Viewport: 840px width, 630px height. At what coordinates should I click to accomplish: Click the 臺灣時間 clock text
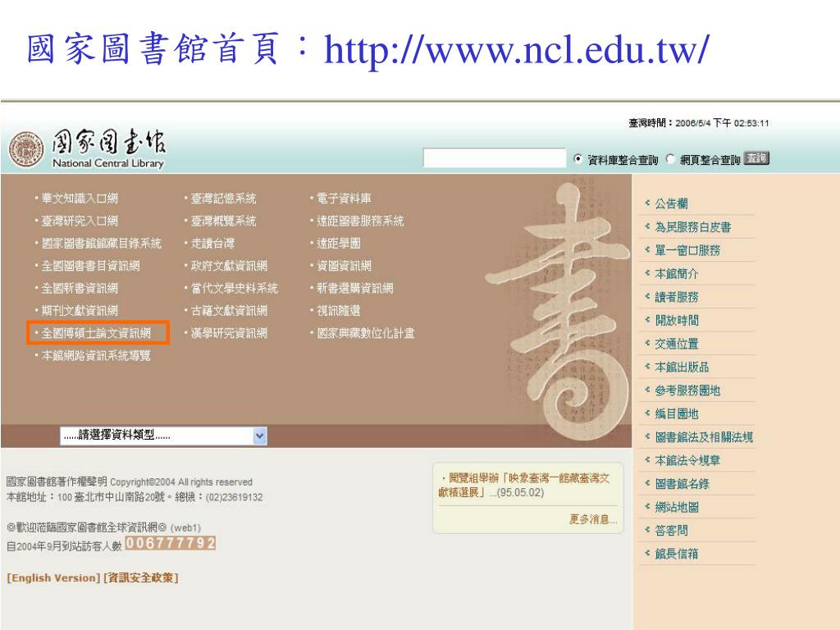coord(699,123)
